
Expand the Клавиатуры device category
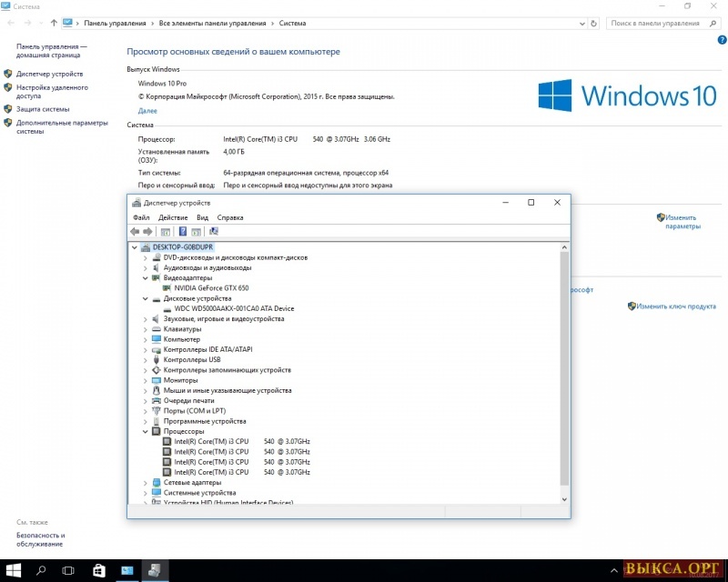tap(146, 329)
